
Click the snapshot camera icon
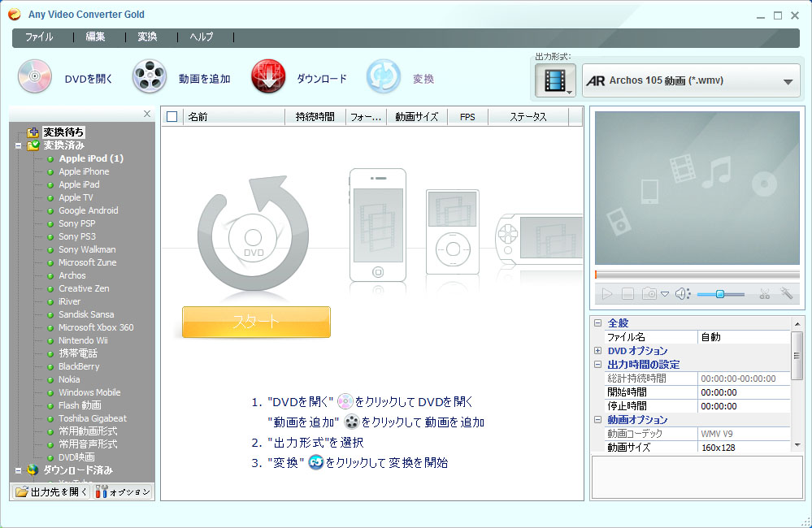pos(649,294)
